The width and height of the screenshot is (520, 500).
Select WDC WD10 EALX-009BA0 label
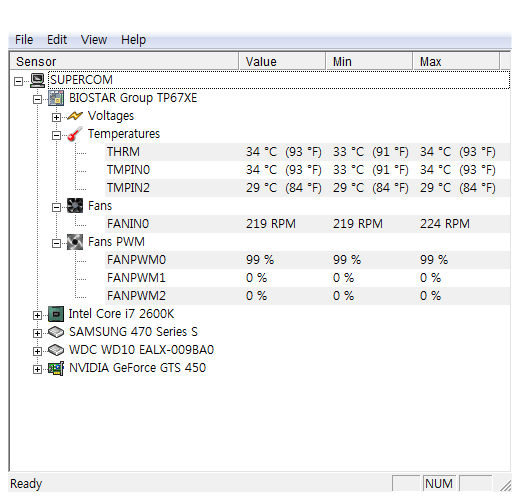[x=141, y=350]
